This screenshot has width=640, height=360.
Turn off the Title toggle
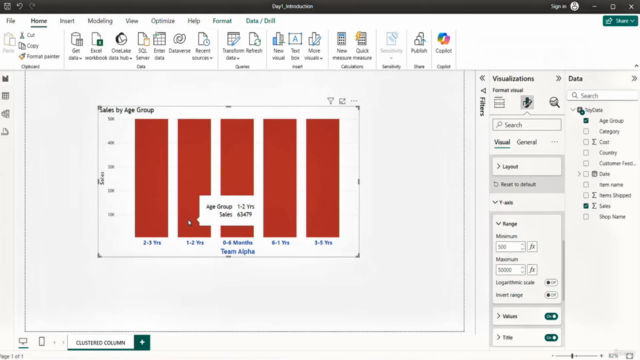pos(551,338)
